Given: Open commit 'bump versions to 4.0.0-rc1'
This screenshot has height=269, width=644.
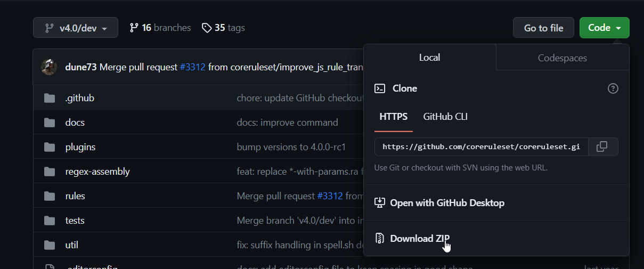Looking at the screenshot, I should [291, 147].
